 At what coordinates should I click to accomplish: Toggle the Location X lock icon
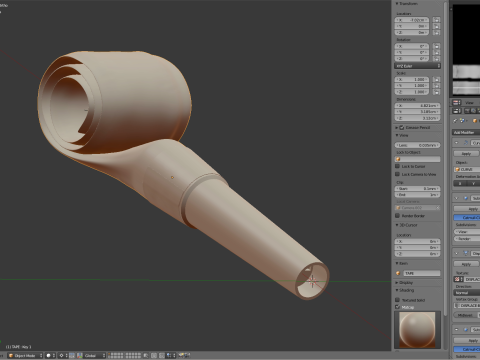[x=436, y=20]
